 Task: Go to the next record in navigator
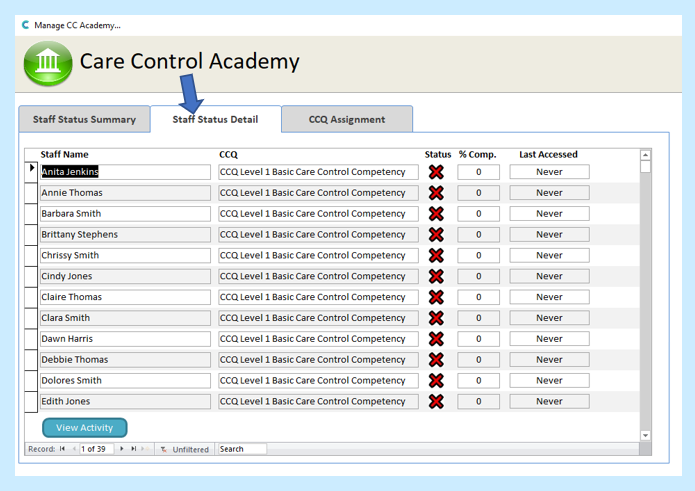click(122, 449)
